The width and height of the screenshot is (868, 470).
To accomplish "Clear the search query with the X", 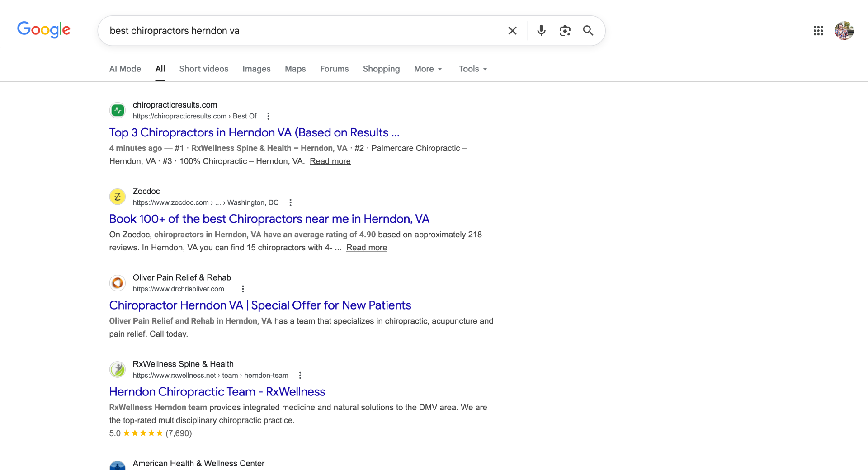I will (x=512, y=31).
